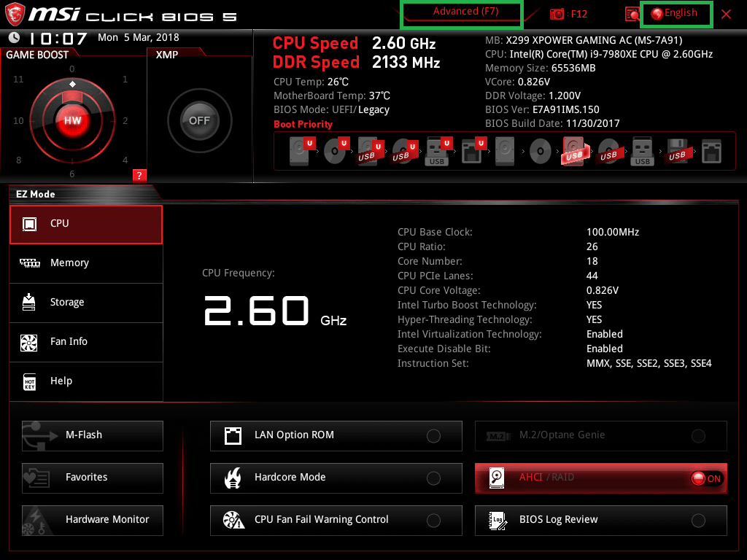Screen dimensions: 747x560
Task: Switch to the Storage tab
Action: [86, 303]
